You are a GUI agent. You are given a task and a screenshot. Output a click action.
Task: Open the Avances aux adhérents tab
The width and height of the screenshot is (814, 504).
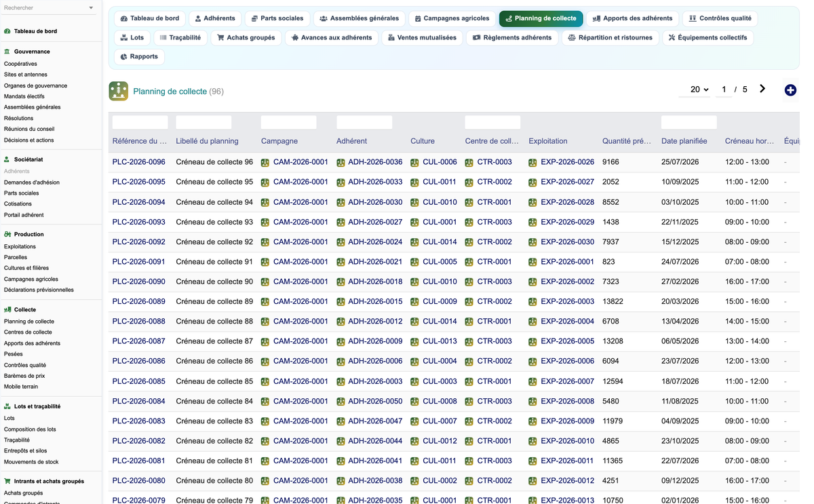point(332,37)
